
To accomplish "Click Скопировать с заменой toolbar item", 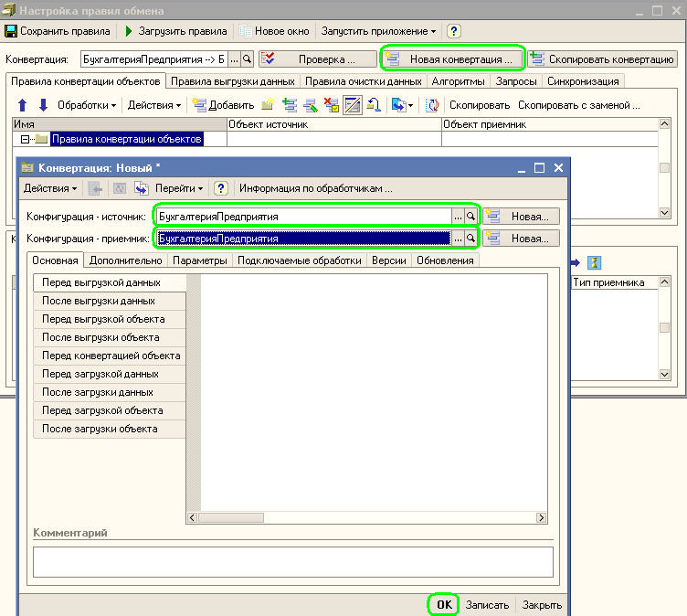I will pos(579,105).
